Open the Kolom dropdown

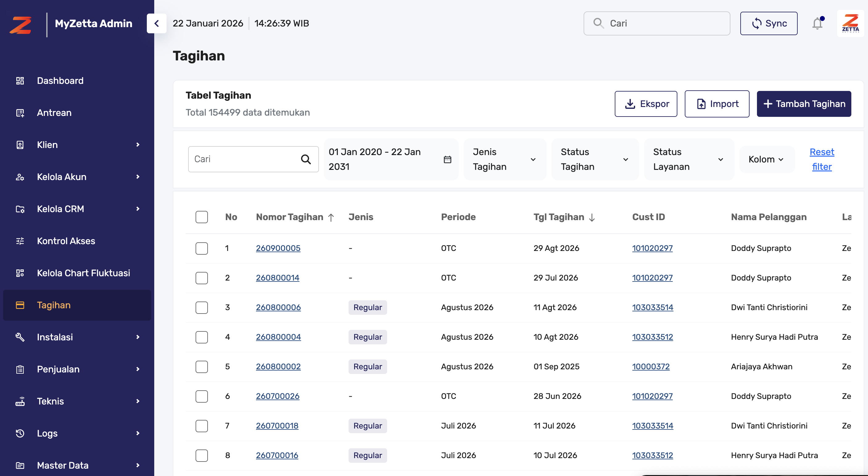[x=766, y=159]
